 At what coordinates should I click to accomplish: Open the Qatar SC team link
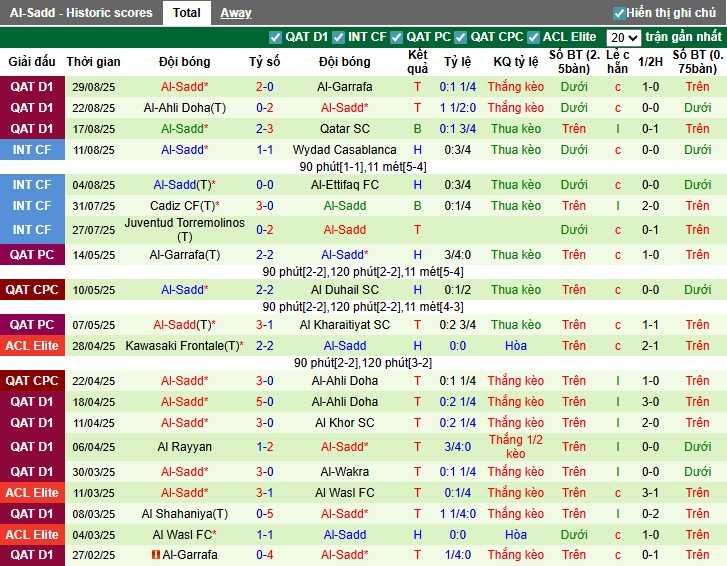344,129
